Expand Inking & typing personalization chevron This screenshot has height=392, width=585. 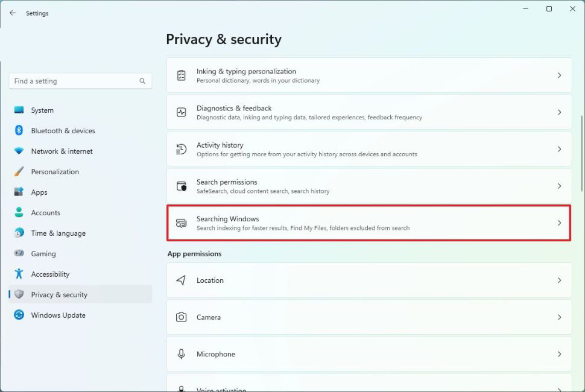pyautogui.click(x=559, y=75)
